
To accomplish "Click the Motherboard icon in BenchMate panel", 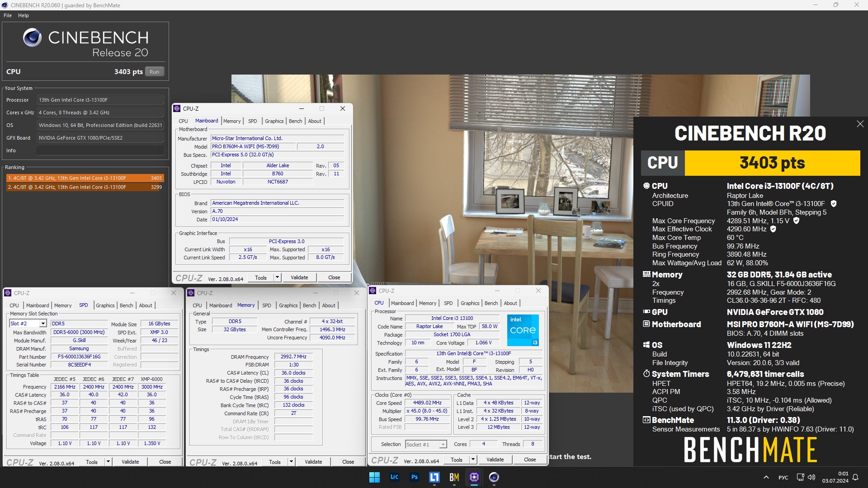I will click(x=646, y=324).
